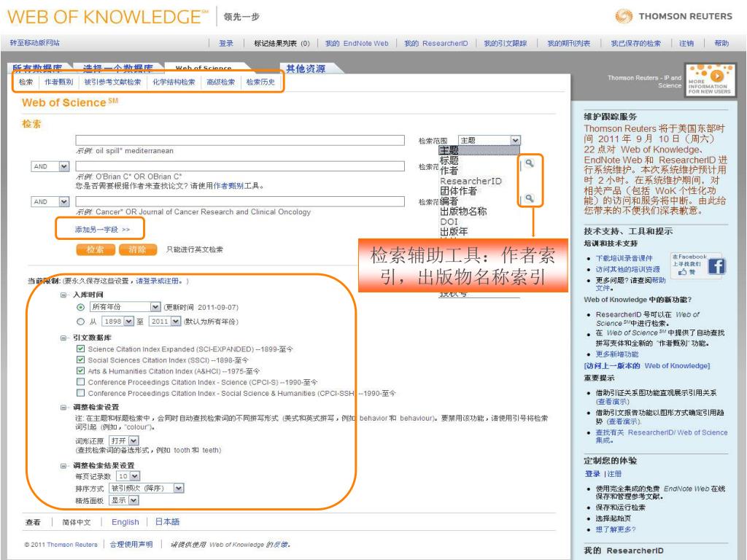Open the 检索历史 tab

260,82
